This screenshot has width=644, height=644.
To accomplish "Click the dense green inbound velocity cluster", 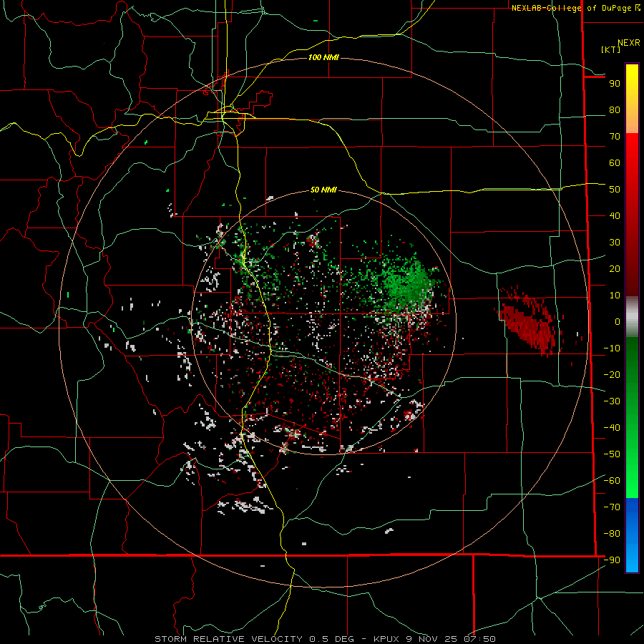I will [x=409, y=283].
